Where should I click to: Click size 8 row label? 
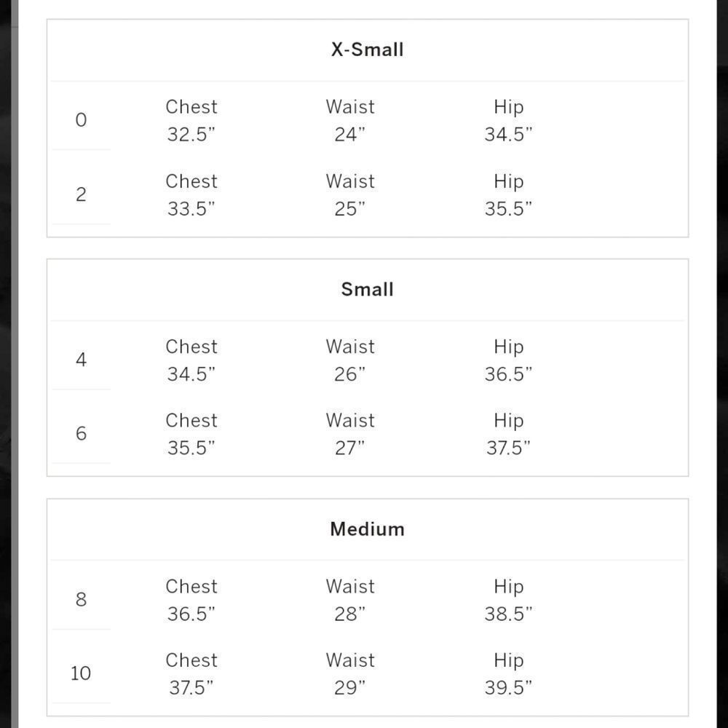point(81,599)
